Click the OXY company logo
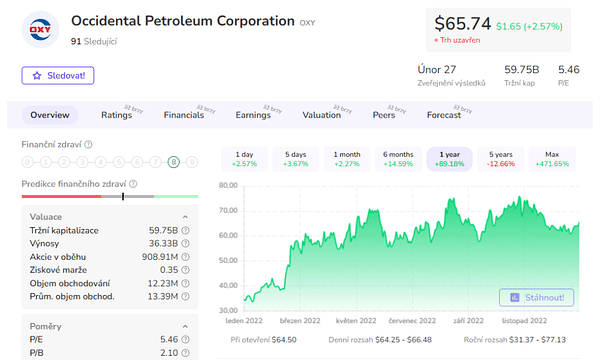 coord(40,29)
